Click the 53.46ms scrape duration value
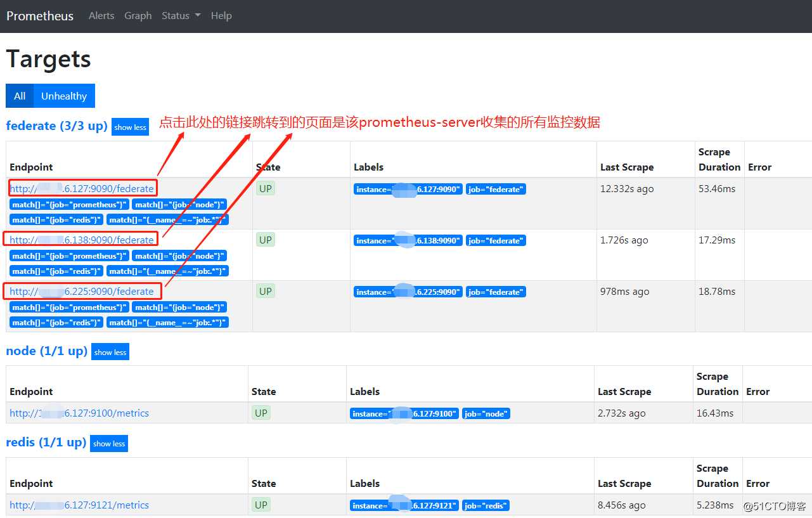The width and height of the screenshot is (812, 518). coord(717,188)
